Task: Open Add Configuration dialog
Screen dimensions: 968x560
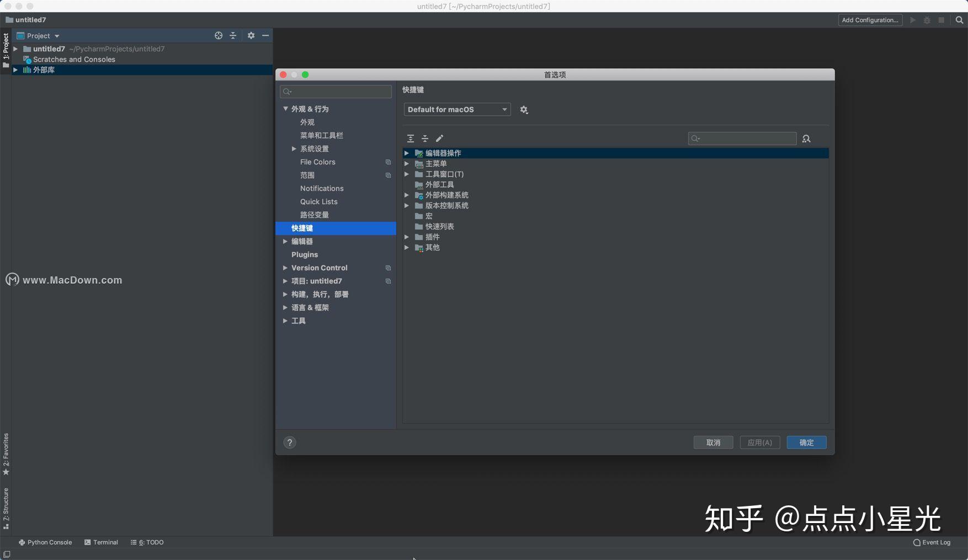Action: tap(870, 20)
